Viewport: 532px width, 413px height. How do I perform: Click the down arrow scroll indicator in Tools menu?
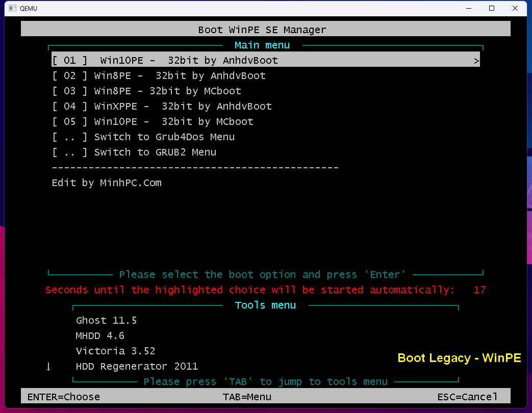(x=48, y=367)
